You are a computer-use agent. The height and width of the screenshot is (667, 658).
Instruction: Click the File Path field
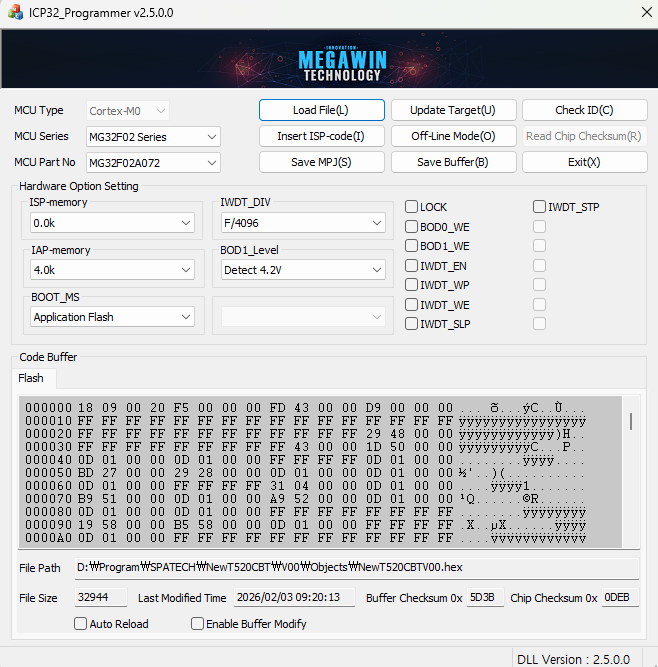[x=357, y=567]
